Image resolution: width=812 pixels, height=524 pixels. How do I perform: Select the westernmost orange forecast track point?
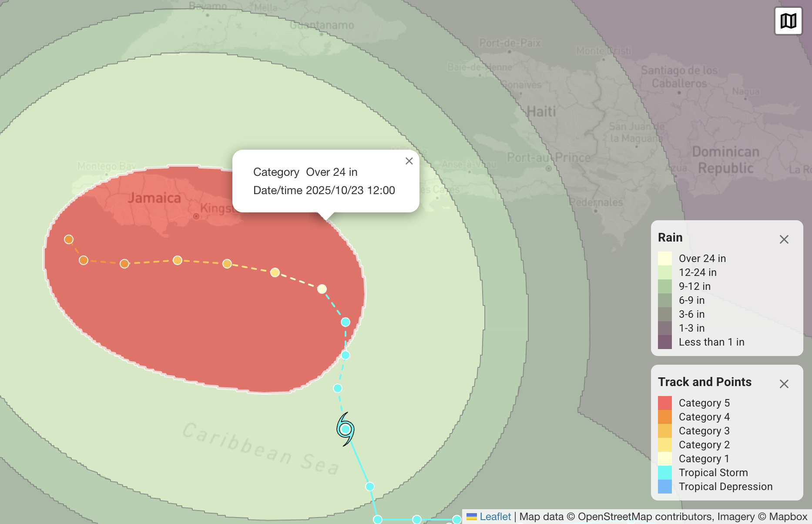click(69, 239)
